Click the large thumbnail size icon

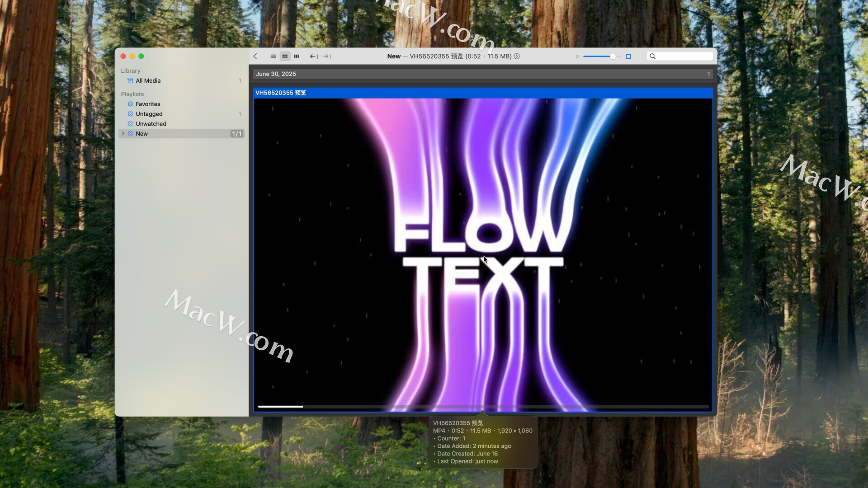pos(628,56)
